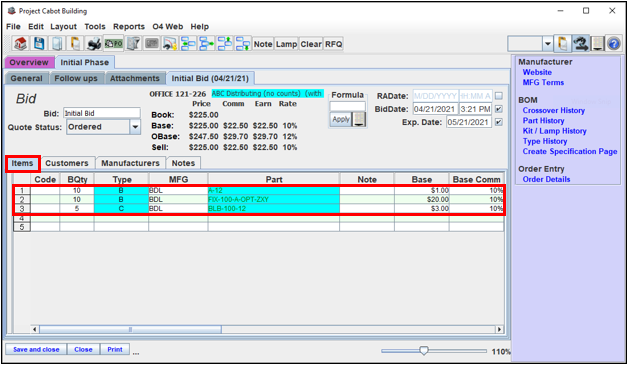Open the Kit / Lamp History link
The width and height of the screenshot is (628, 366).
(x=554, y=131)
